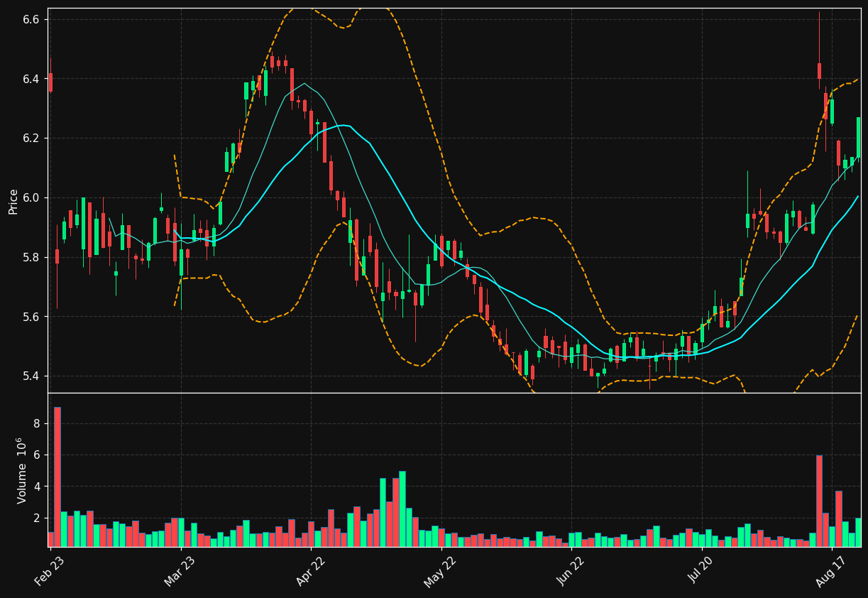Click the tall red volume spike before Aug 17
Viewport: 868px width, 598px height.
pyautogui.click(x=819, y=501)
